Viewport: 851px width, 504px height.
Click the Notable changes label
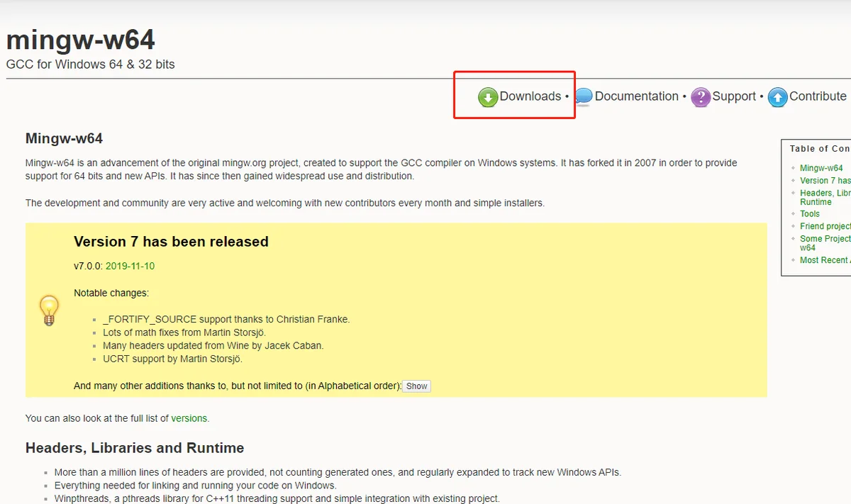tap(111, 293)
